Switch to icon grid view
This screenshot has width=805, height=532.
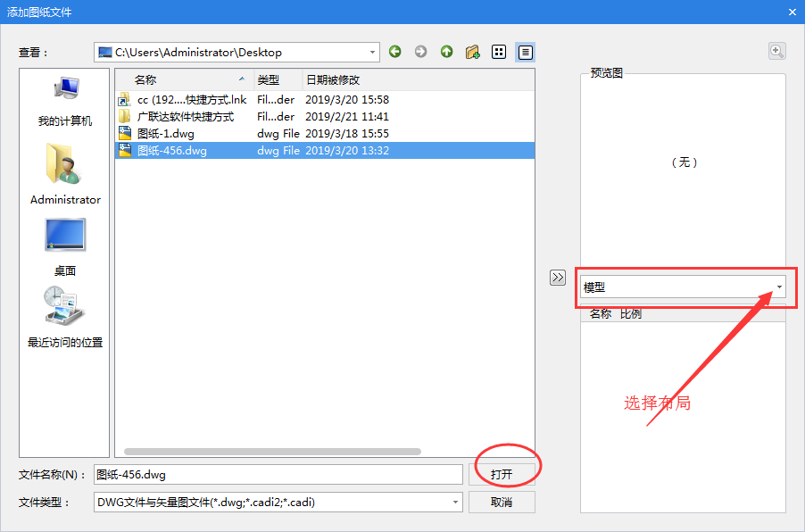[499, 52]
